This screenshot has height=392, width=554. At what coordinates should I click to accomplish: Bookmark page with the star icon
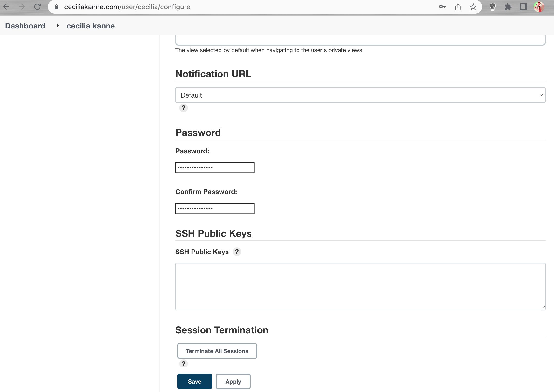pos(473,7)
